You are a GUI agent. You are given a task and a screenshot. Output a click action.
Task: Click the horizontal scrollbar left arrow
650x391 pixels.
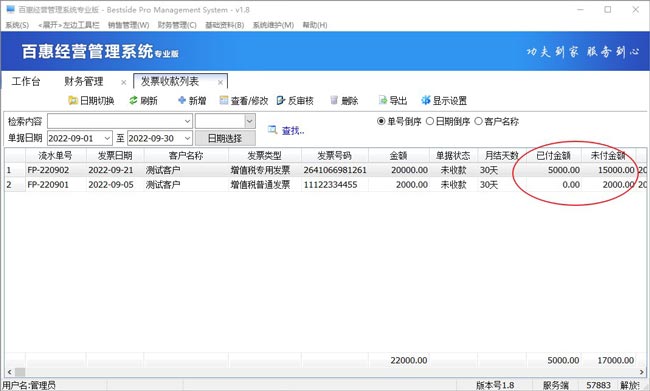pyautogui.click(x=9, y=372)
